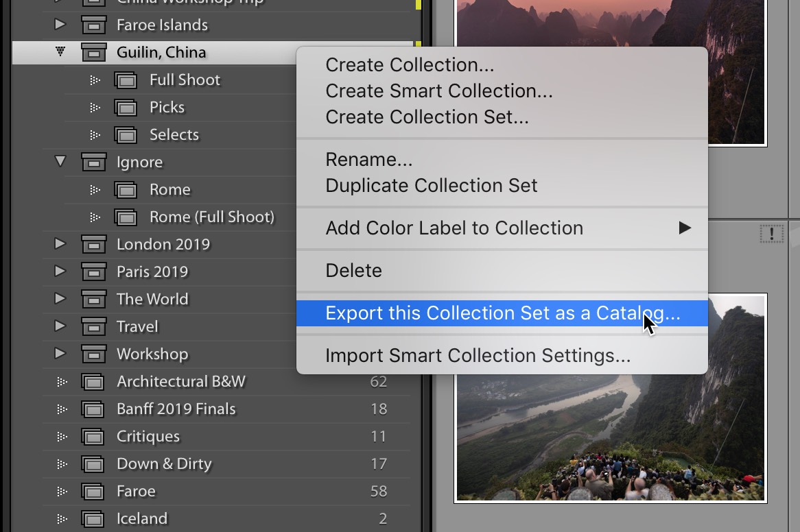Click the metadata warning badge on thumbnail
800x532 pixels.
click(x=771, y=234)
